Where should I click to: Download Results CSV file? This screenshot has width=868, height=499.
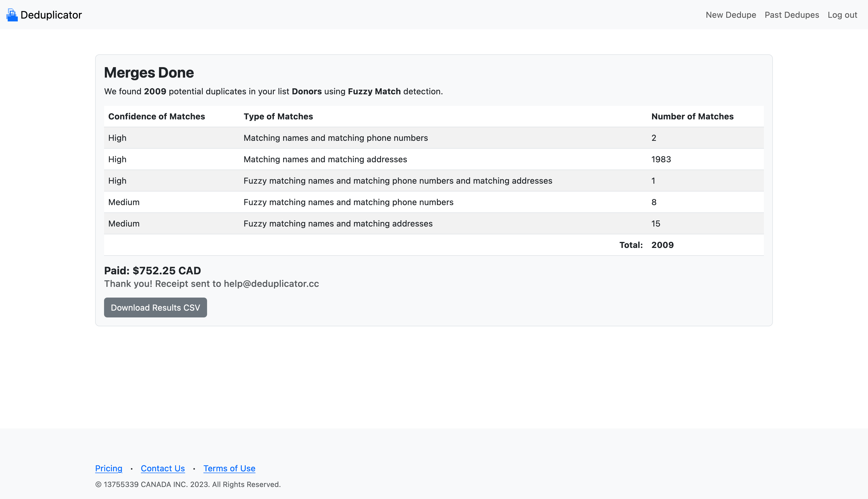(155, 307)
